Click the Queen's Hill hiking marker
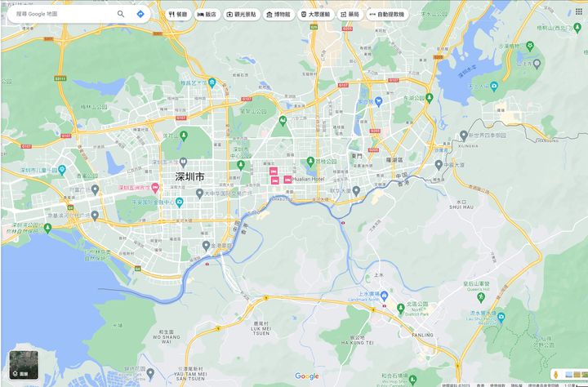588x387 pixels. pos(481,297)
